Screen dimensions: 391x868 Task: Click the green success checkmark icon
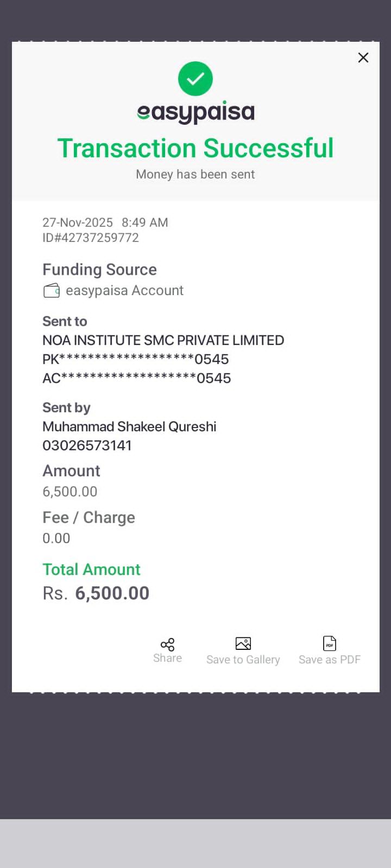point(195,79)
